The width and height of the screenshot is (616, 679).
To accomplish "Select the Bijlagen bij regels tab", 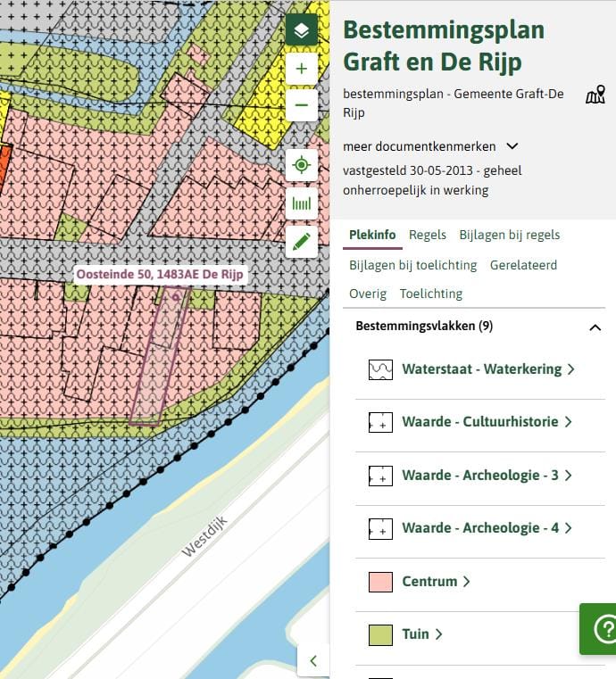I will coord(510,235).
